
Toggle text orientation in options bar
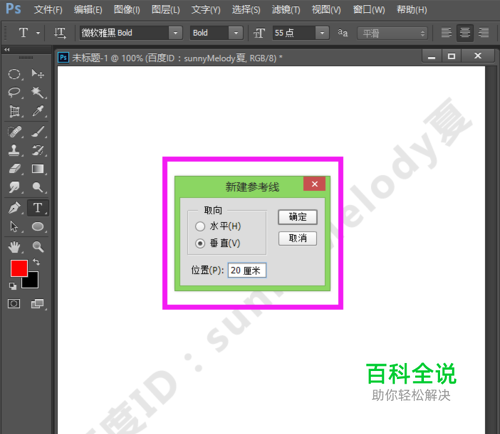tap(60, 33)
